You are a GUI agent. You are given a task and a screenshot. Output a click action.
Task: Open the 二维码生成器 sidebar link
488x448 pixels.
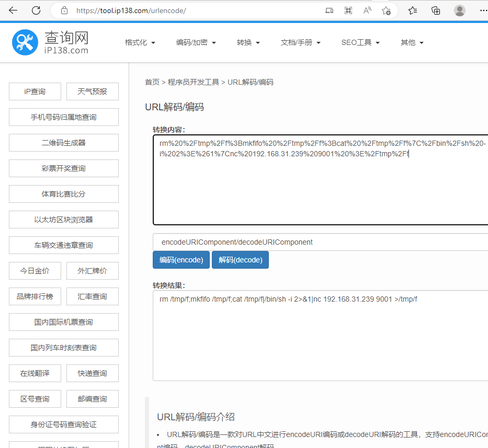coord(64,143)
